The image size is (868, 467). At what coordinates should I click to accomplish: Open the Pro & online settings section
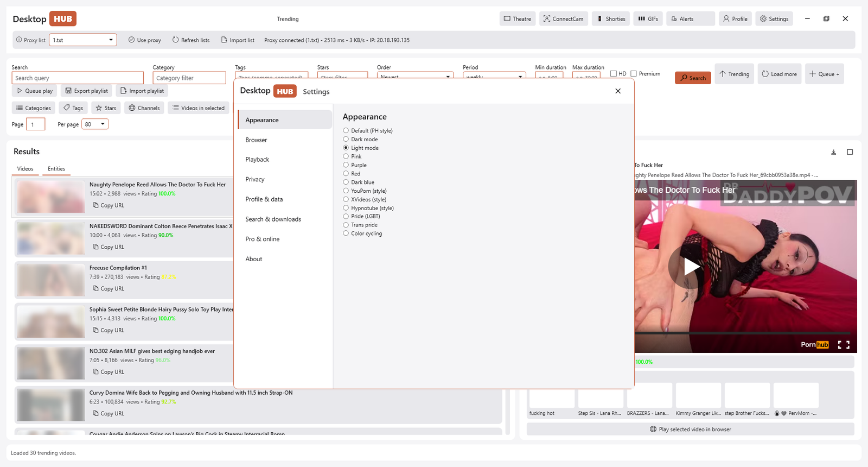(x=285, y=239)
